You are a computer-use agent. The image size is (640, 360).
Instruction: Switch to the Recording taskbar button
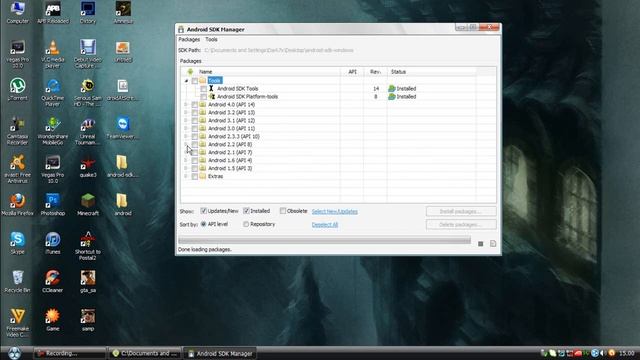(x=69, y=353)
